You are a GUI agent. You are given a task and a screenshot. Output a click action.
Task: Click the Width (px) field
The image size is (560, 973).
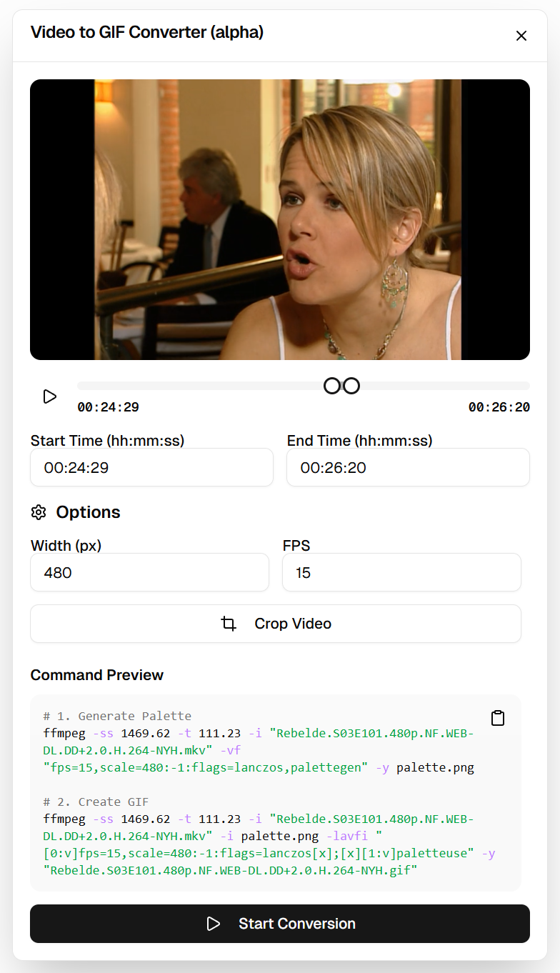click(x=149, y=573)
